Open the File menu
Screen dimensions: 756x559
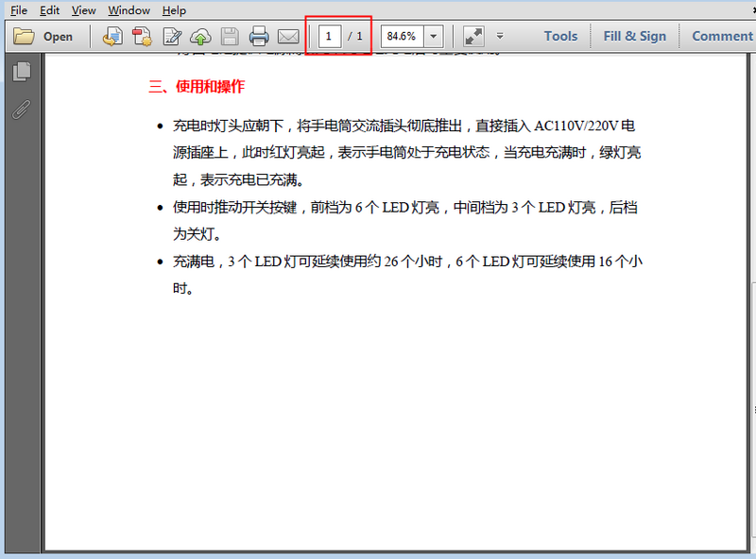click(17, 10)
